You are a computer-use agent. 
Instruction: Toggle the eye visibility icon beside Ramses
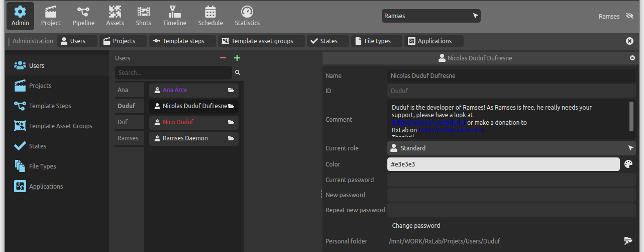coord(629,16)
